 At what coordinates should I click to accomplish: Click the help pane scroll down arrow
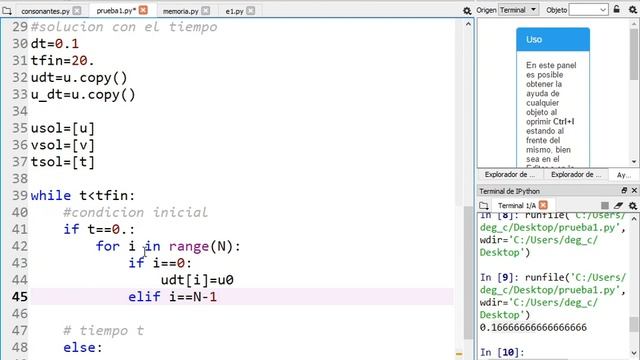coord(634,161)
